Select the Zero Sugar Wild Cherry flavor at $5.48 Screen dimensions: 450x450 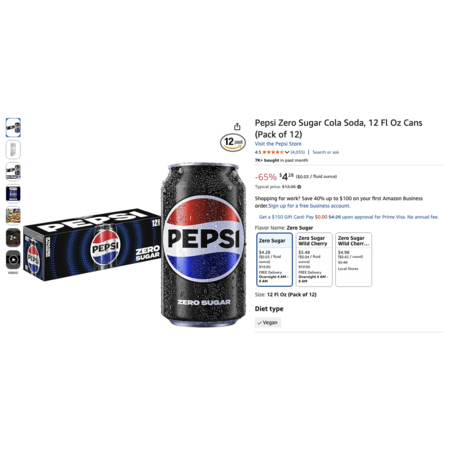(x=314, y=260)
